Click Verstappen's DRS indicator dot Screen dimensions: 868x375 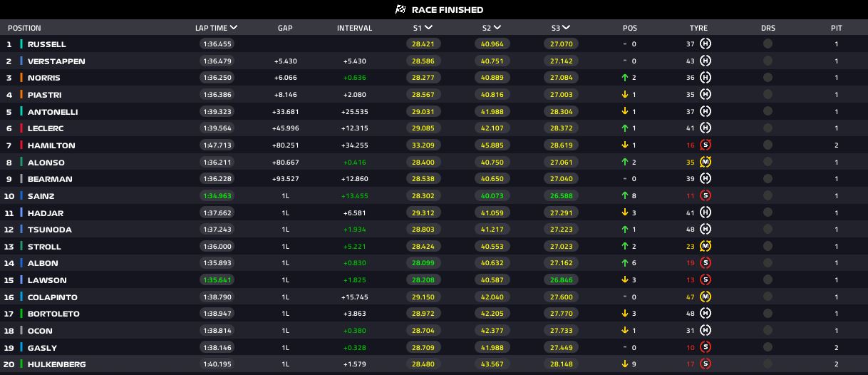pyautogui.click(x=768, y=61)
